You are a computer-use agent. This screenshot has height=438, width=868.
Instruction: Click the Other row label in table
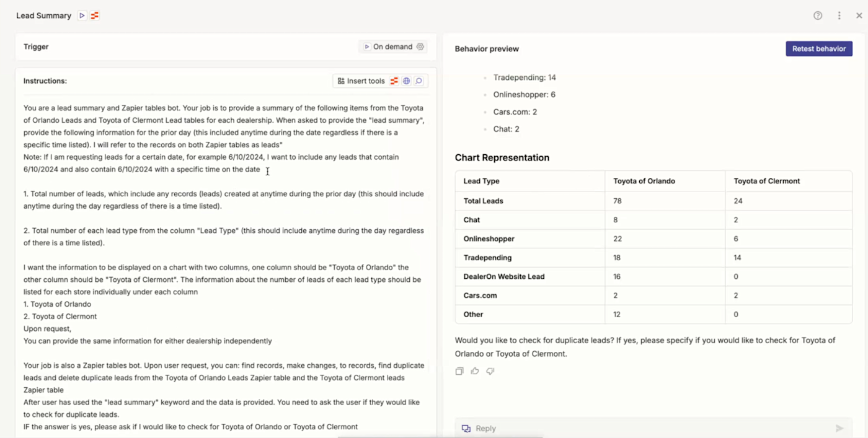473,314
